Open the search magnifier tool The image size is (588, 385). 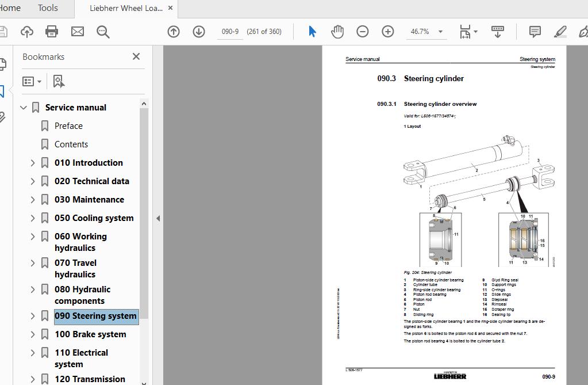pos(103,32)
